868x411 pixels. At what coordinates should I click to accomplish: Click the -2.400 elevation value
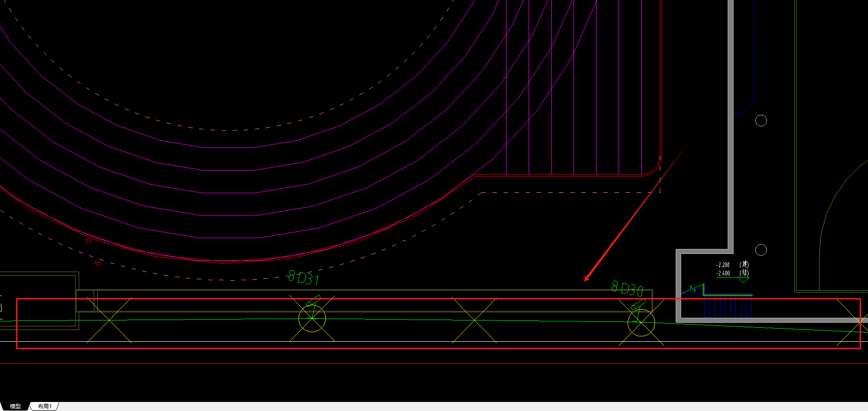(723, 273)
